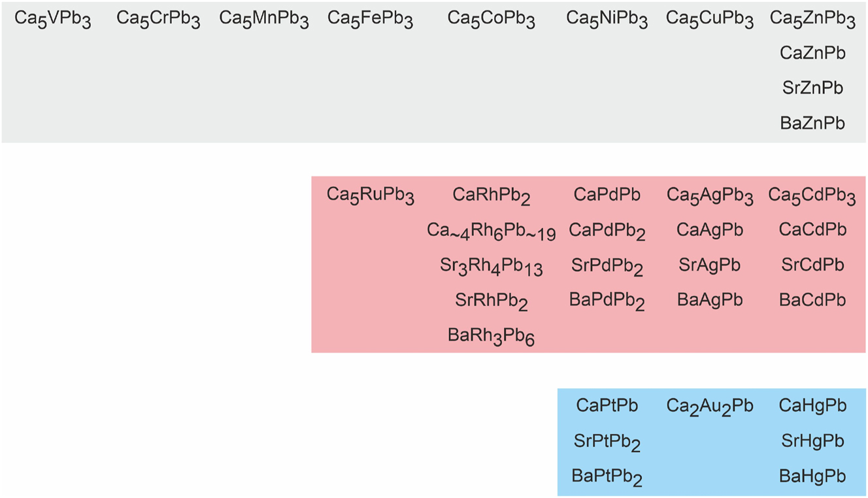Click the BaRh3Pb6 label
The width and height of the screenshot is (868, 498).
coord(491,336)
